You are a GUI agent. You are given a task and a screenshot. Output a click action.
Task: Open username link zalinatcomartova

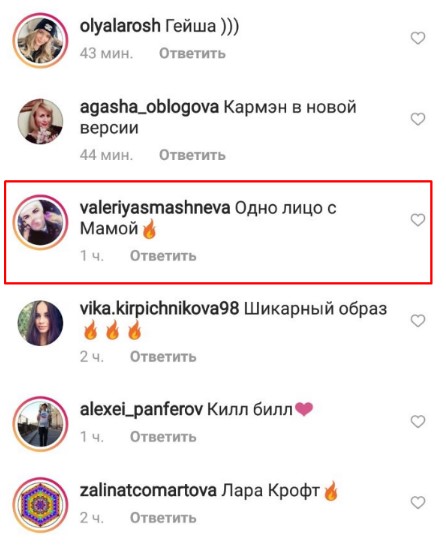coord(148,491)
